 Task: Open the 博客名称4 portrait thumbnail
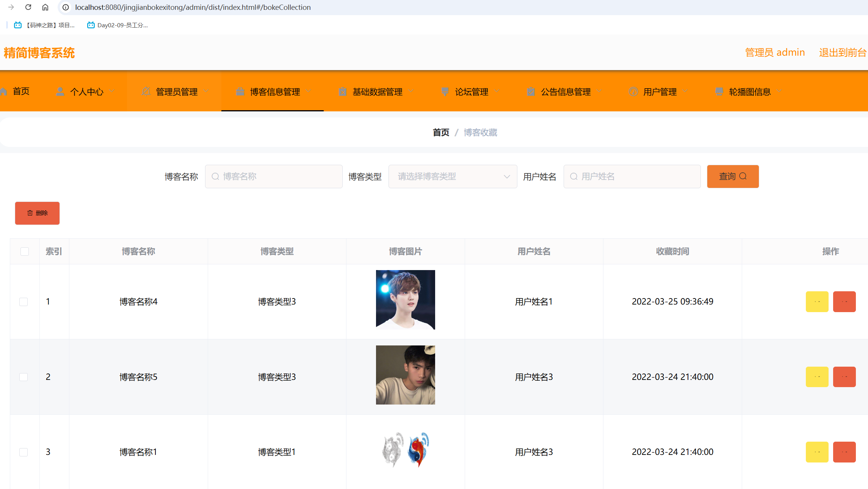(x=406, y=300)
